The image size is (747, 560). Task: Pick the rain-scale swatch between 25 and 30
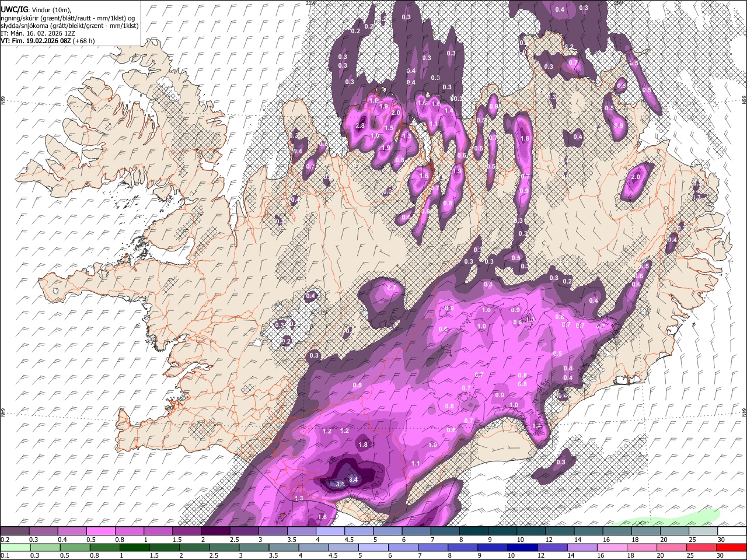point(703,547)
